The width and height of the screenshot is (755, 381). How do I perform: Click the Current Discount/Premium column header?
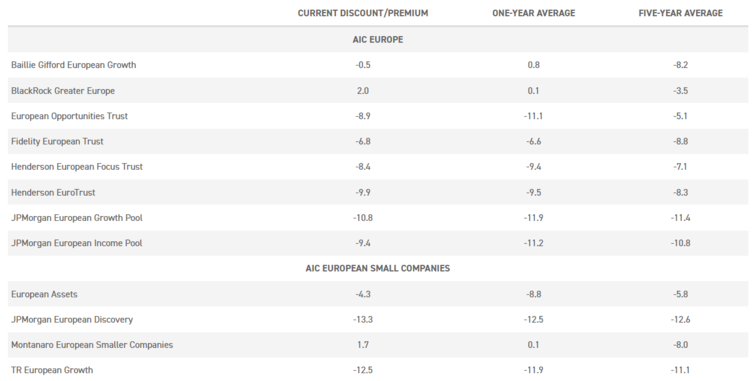pyautogui.click(x=363, y=13)
